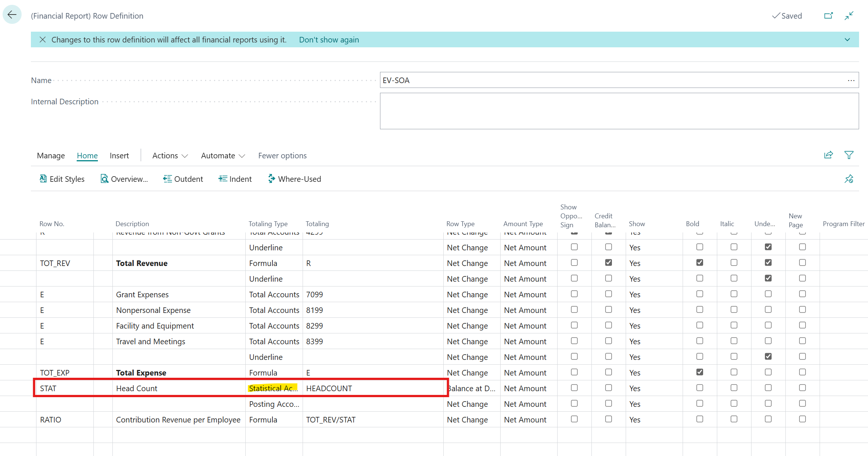868x456 pixels.
Task: Expand the Automate dropdown menu
Action: pyautogui.click(x=223, y=156)
